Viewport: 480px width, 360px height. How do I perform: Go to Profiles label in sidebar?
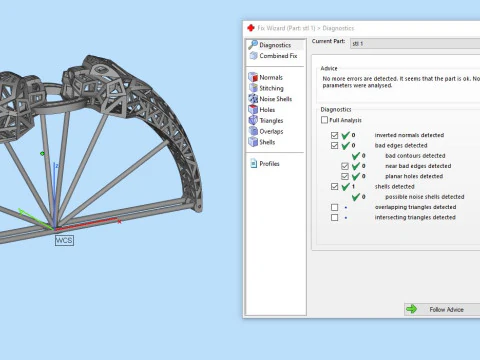click(269, 164)
